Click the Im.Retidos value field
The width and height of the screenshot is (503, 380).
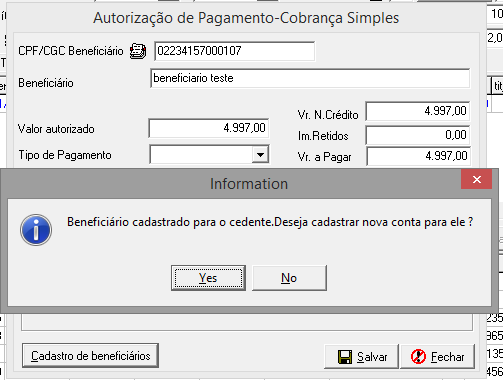click(418, 135)
